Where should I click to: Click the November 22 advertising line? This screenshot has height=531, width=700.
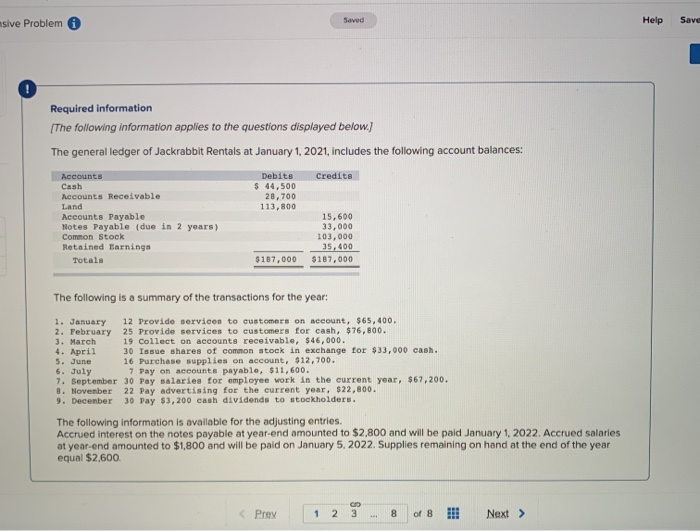pyautogui.click(x=216, y=390)
